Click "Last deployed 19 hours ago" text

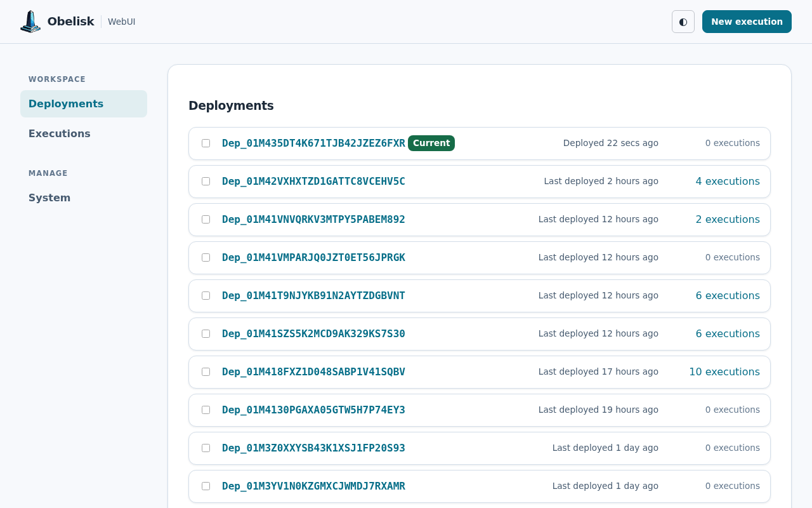coord(598,410)
